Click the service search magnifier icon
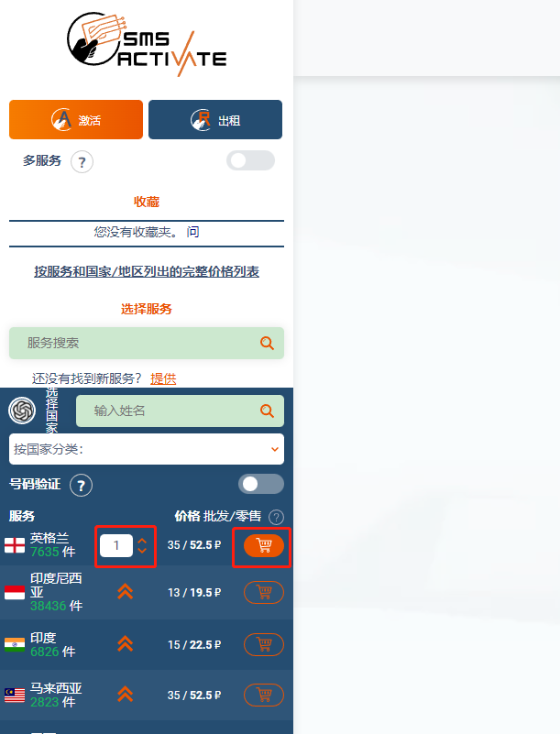Image resolution: width=560 pixels, height=734 pixels. (267, 343)
